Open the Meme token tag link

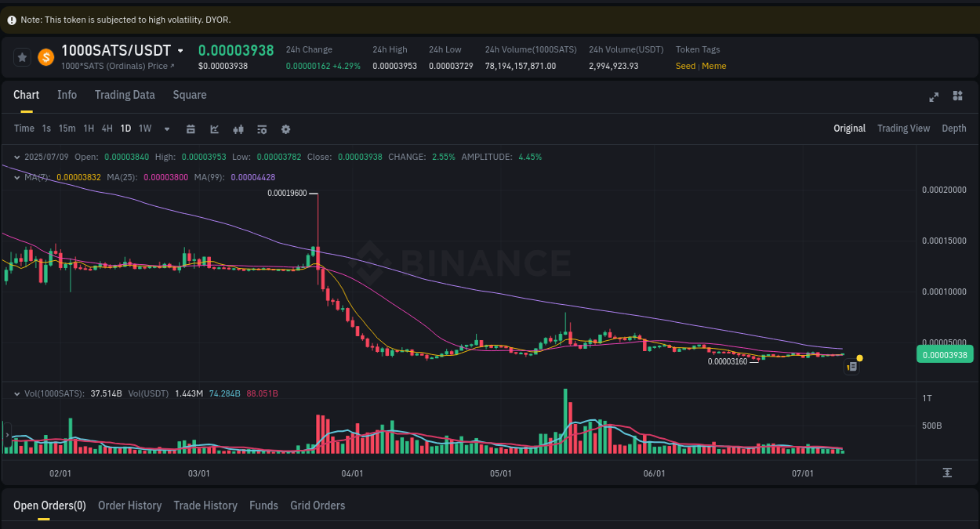tap(713, 66)
